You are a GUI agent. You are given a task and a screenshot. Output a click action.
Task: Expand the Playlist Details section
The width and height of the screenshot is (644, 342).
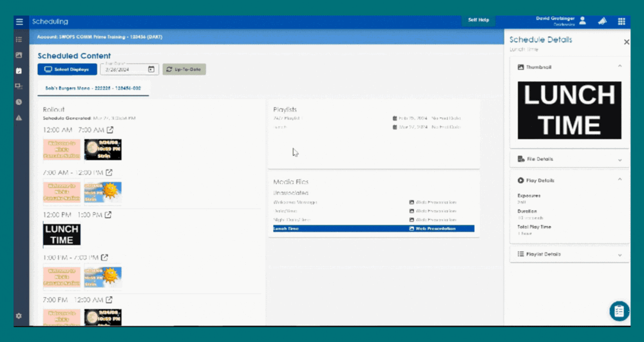tap(620, 254)
